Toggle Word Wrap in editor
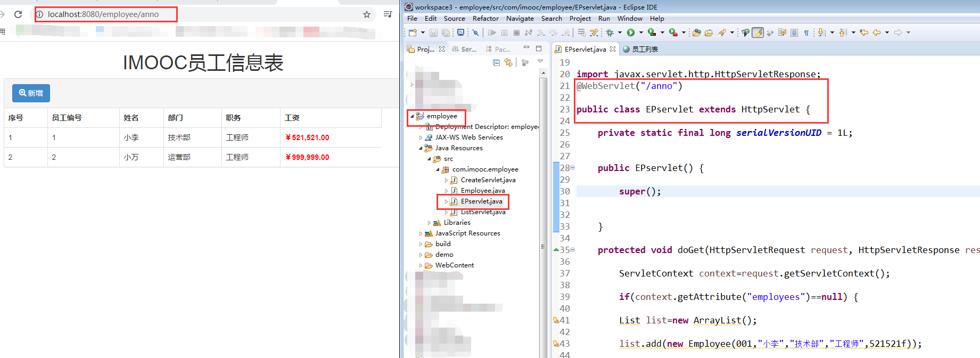 (x=782, y=32)
